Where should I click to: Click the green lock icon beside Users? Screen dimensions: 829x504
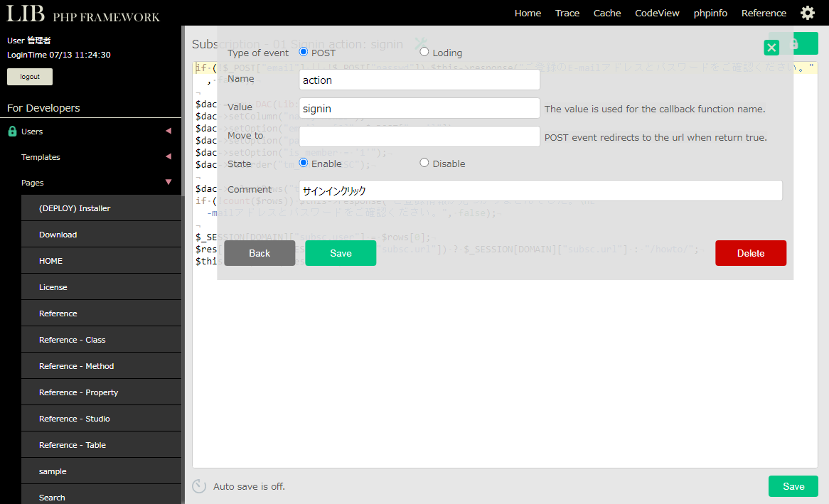[x=12, y=132]
